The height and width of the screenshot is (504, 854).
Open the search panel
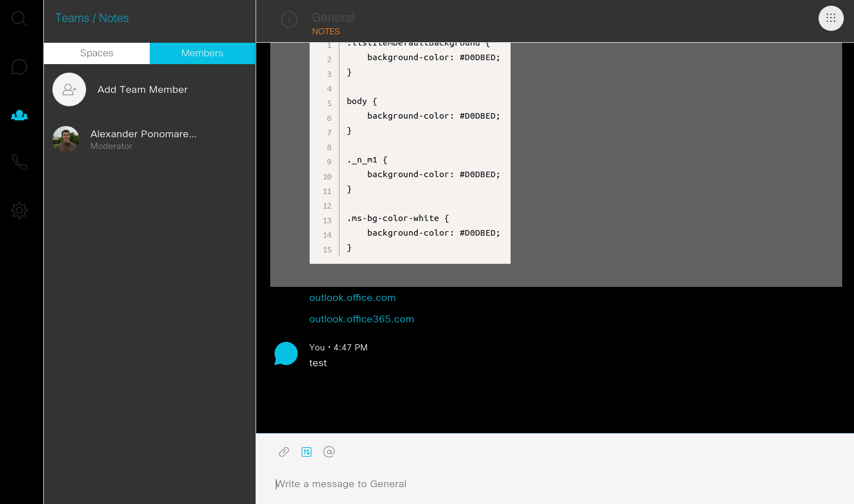pos(19,19)
